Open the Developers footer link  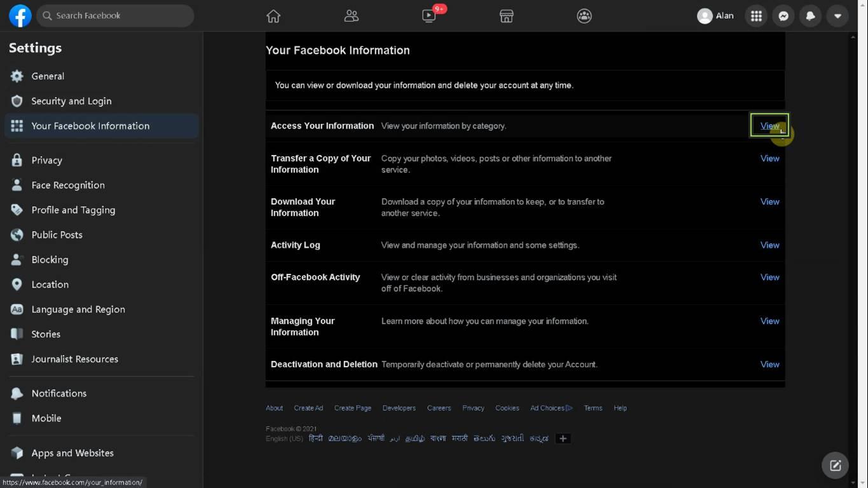[399, 408]
